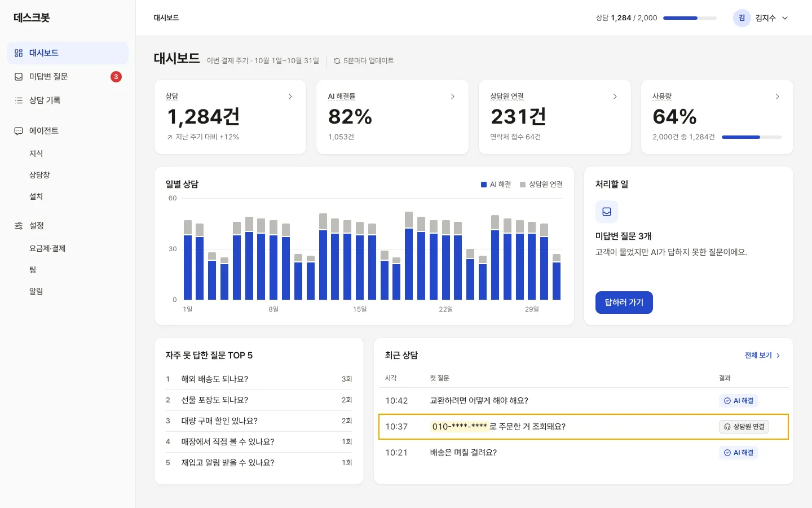Click the 상담 기록 list icon
The height and width of the screenshot is (508, 812).
pos(19,100)
